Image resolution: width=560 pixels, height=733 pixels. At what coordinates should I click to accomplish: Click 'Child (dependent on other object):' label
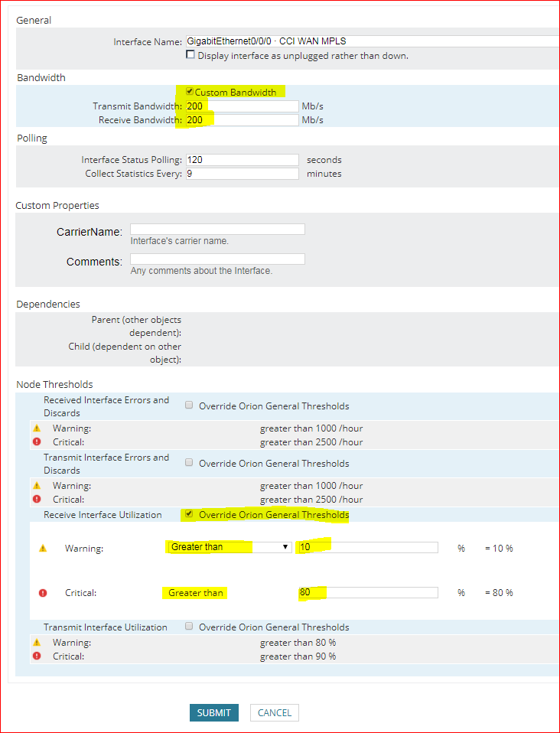[125, 353]
